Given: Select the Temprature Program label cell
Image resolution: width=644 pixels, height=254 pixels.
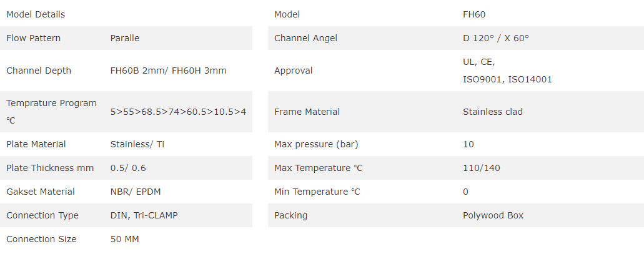Looking at the screenshot, I should 51,112.
